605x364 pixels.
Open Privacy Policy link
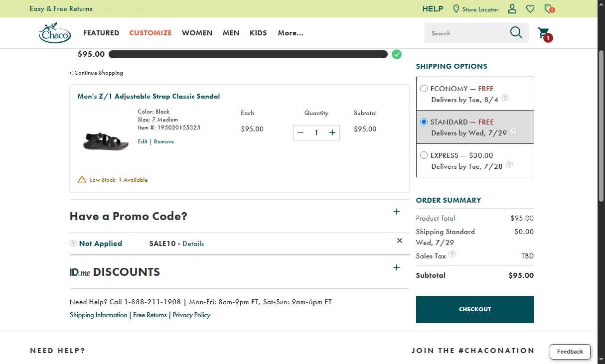[x=191, y=315]
